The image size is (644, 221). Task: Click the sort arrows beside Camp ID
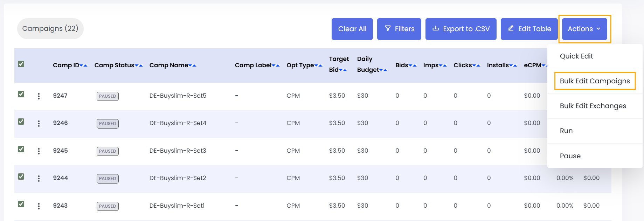(84, 65)
